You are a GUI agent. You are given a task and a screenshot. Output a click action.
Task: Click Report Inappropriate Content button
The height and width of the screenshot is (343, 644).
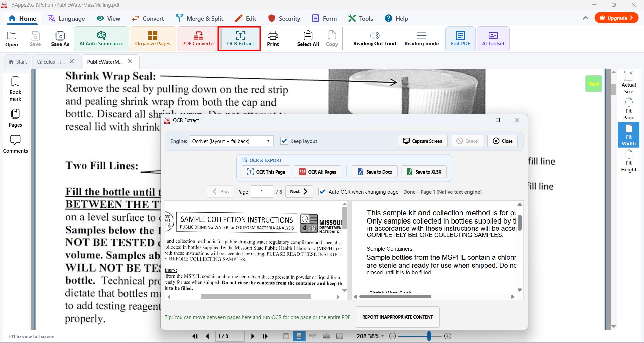click(397, 317)
